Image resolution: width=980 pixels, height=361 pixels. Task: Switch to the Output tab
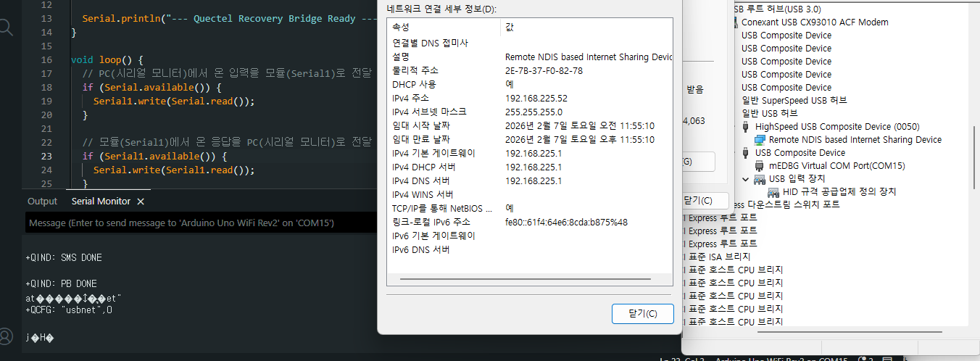(42, 202)
